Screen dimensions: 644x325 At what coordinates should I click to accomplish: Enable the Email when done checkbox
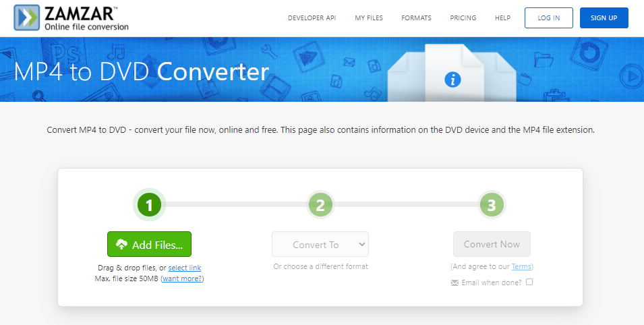click(529, 282)
